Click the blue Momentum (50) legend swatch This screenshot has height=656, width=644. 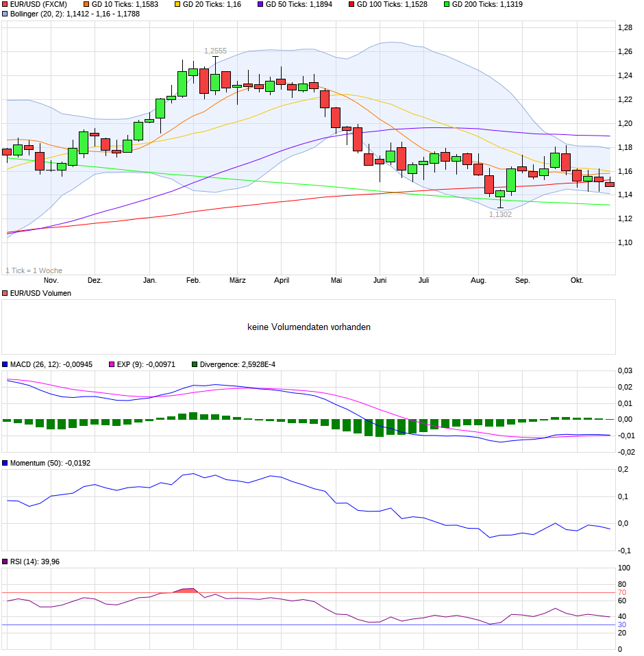click(x=5, y=464)
